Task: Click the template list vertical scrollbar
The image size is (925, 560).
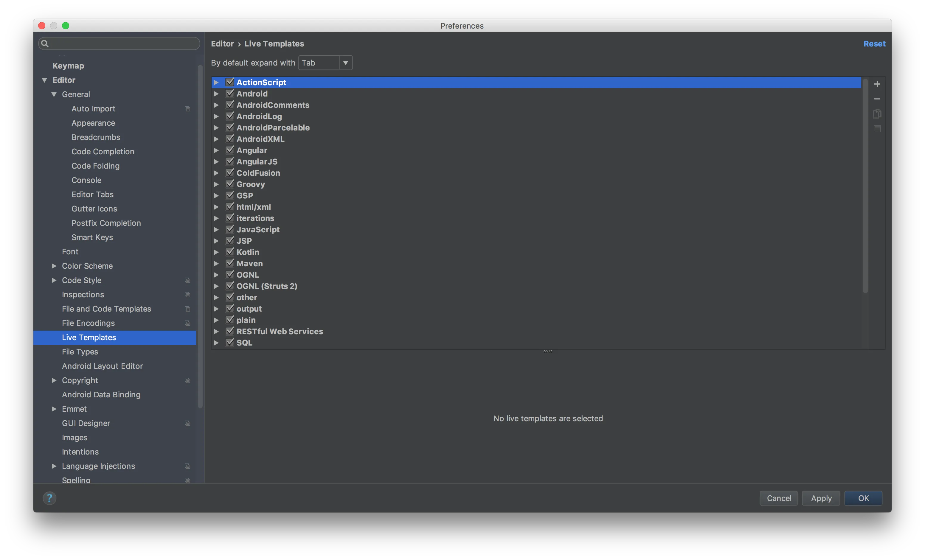Action: coord(865,186)
